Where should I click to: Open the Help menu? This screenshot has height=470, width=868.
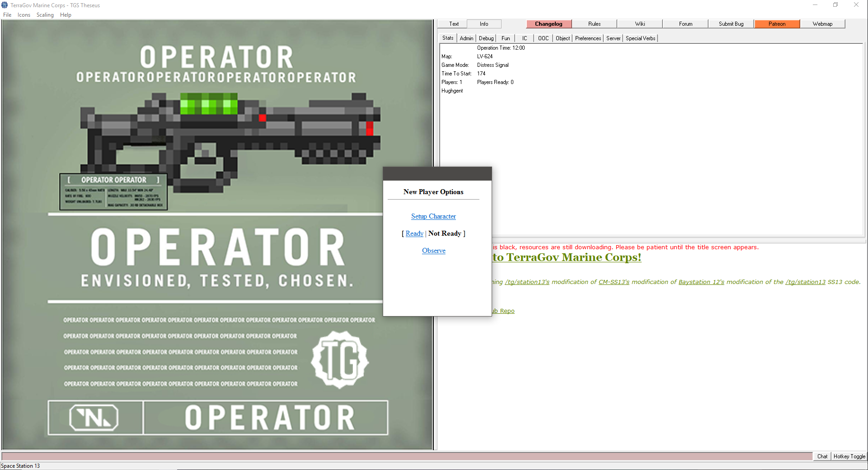click(x=66, y=15)
